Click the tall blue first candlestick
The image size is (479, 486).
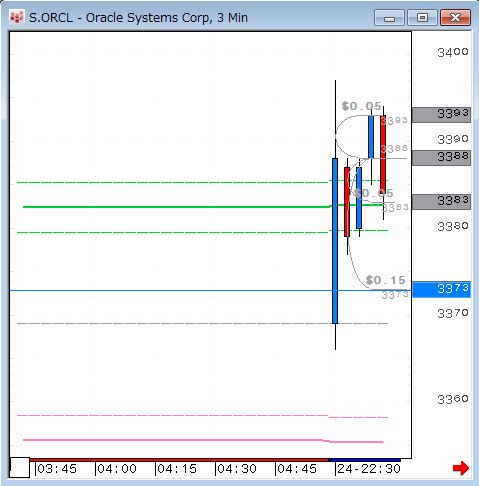click(335, 241)
